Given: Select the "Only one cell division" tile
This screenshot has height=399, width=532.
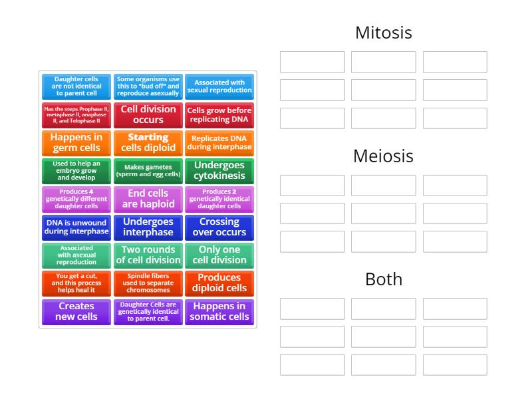Looking at the screenshot, I should (x=219, y=255).
